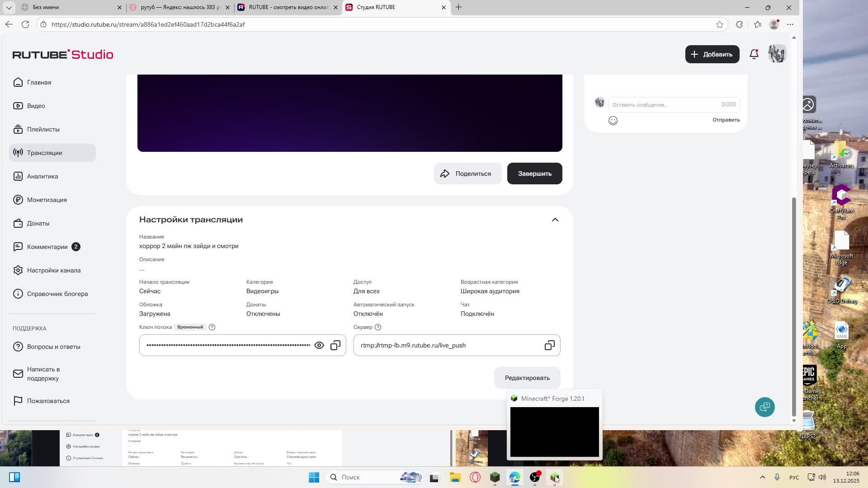868x488 pixels.
Task: Click the Редактировать button
Action: [x=527, y=378]
